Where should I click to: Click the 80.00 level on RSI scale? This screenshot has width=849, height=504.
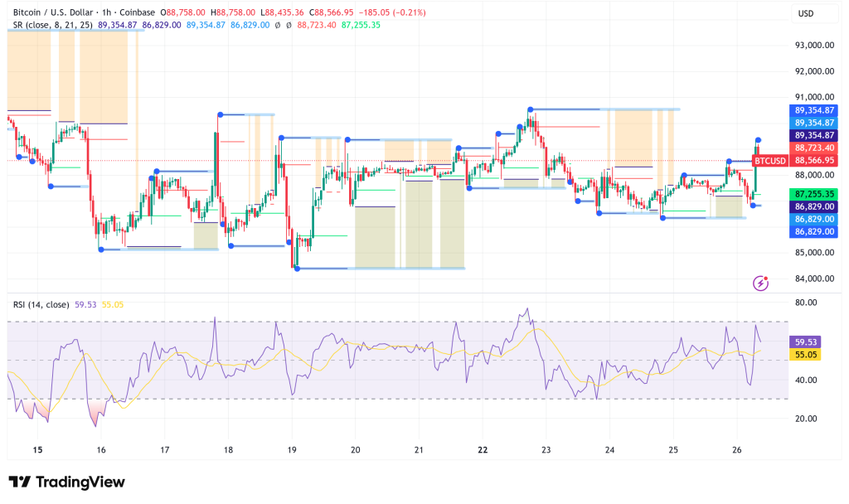pyautogui.click(x=806, y=303)
